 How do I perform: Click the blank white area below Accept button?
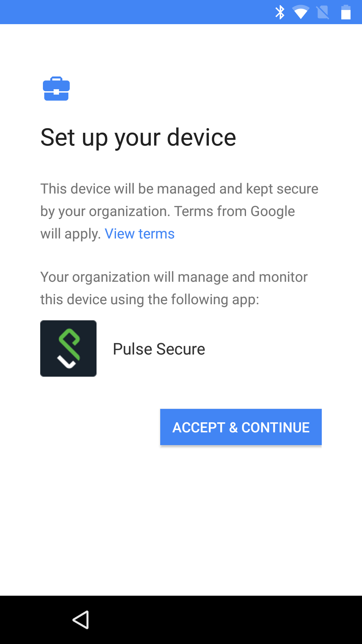coord(181,520)
